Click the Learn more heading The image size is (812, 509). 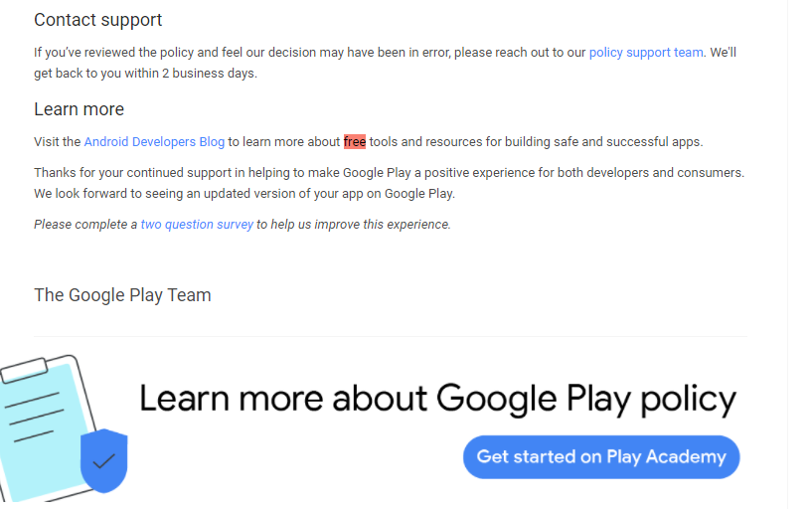coord(80,109)
